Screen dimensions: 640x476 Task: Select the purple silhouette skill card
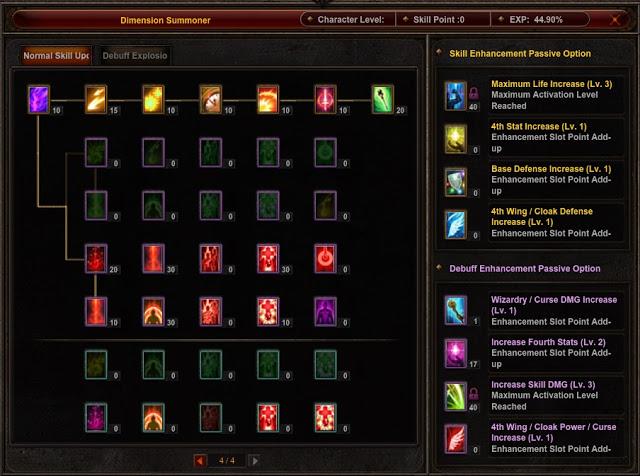coord(325,311)
